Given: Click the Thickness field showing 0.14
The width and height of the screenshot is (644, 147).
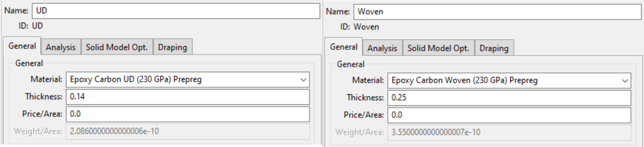Looking at the screenshot, I should pyautogui.click(x=187, y=97).
